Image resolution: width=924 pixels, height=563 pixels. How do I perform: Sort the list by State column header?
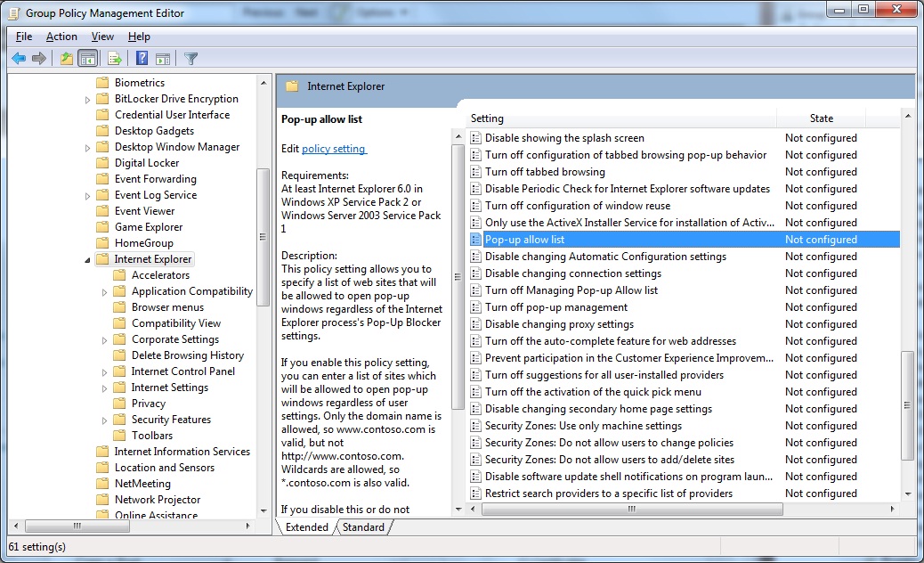(821, 118)
